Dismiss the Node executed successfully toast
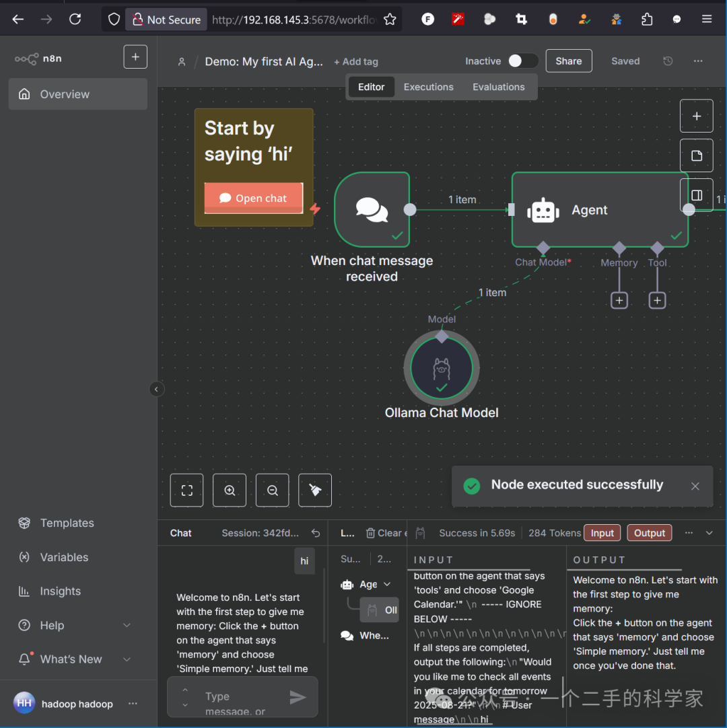Viewport: 727px width, 728px height. (x=695, y=486)
